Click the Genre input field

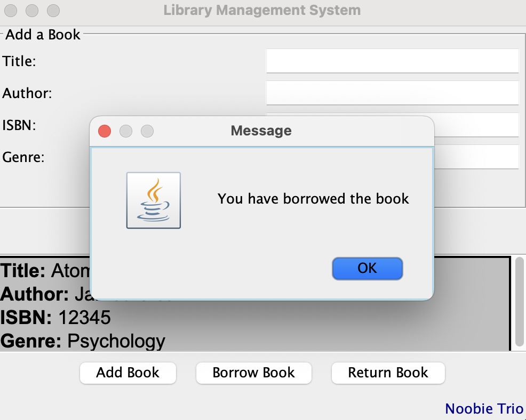coord(477,157)
